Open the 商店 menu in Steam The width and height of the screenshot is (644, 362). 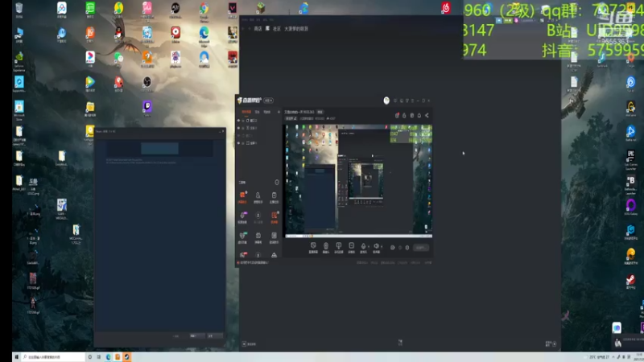coord(258,29)
